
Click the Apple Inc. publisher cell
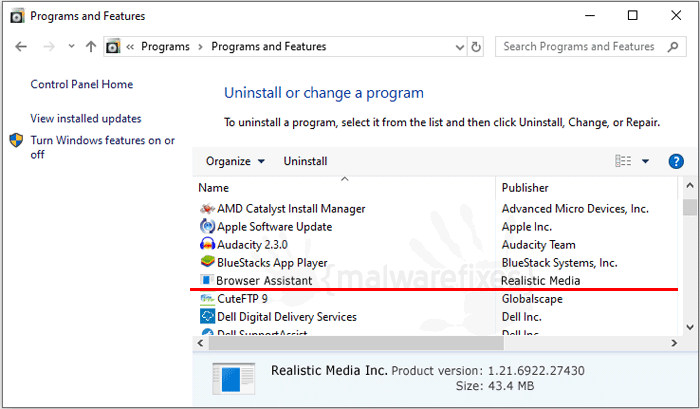527,227
